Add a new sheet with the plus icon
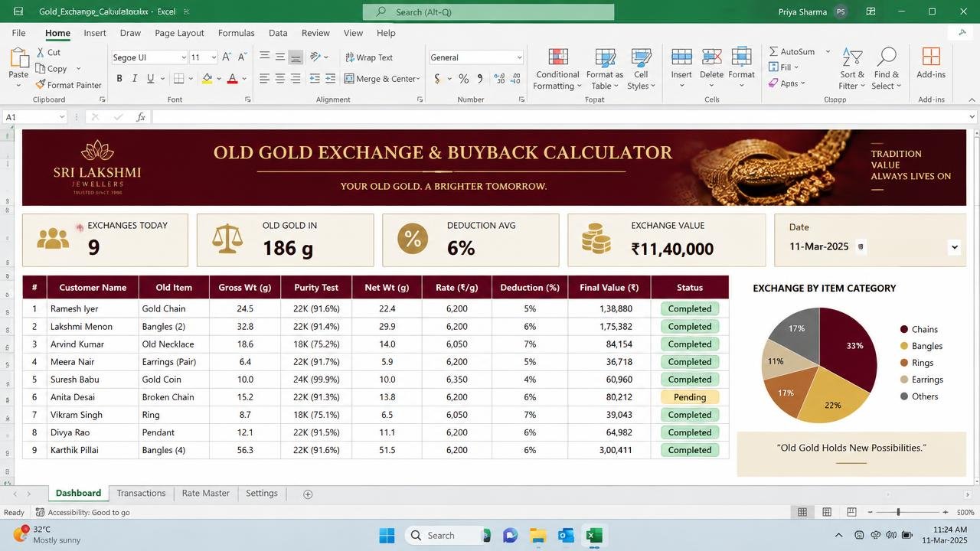Viewport: 980px width, 551px height. [x=308, y=494]
